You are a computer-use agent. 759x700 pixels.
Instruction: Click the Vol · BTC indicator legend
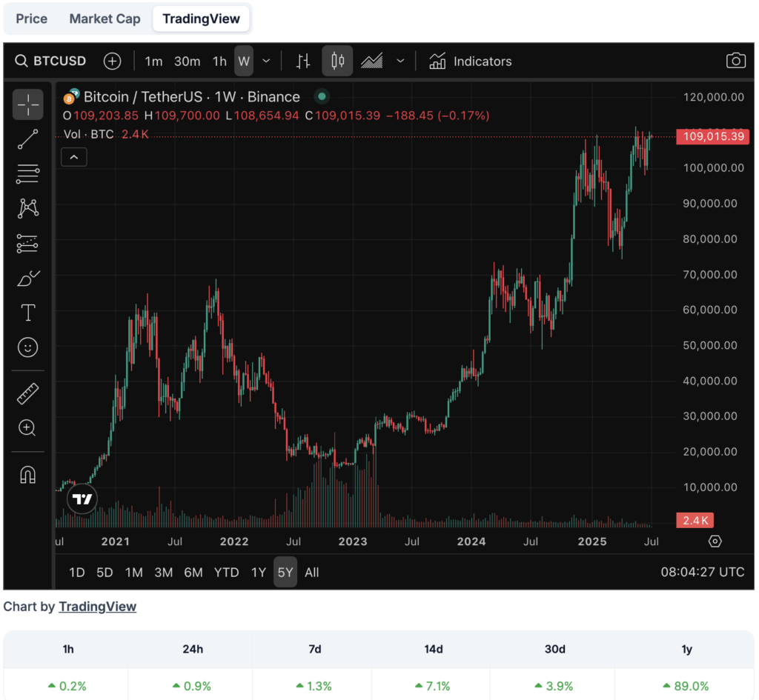click(89, 134)
